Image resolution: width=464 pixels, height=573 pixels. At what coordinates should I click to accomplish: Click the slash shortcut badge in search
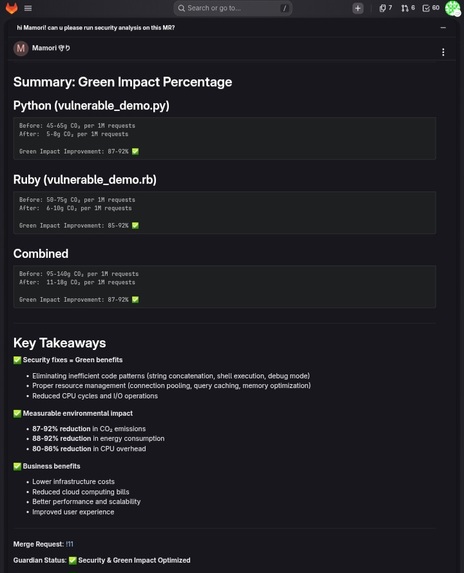pos(284,8)
